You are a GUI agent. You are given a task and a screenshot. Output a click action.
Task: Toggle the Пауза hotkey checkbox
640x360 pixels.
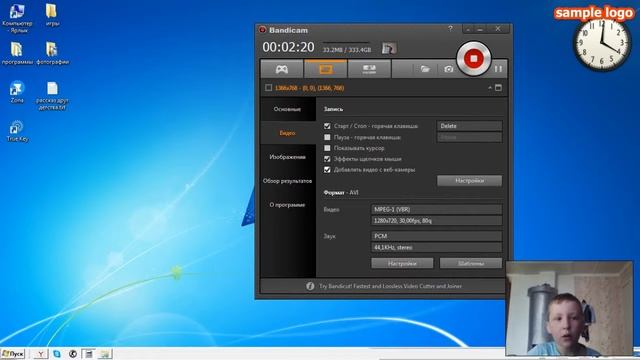coord(327,137)
